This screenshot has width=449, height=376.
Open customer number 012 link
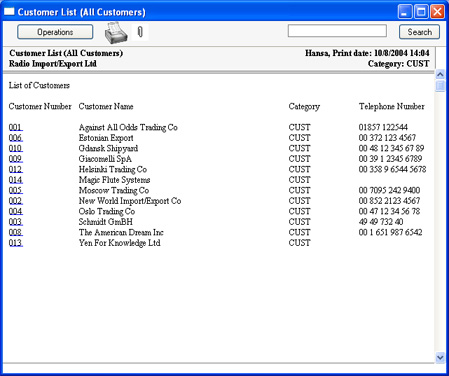[16, 169]
